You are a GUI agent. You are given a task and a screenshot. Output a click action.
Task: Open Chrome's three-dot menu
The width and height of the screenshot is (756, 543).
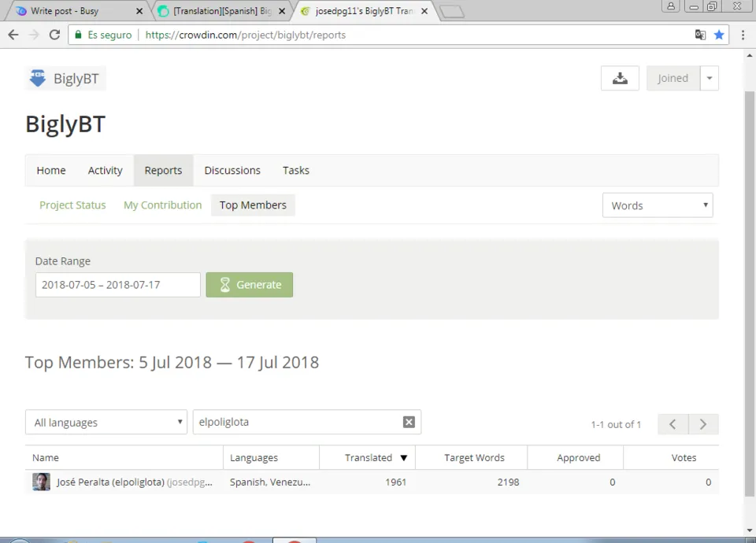tap(743, 35)
